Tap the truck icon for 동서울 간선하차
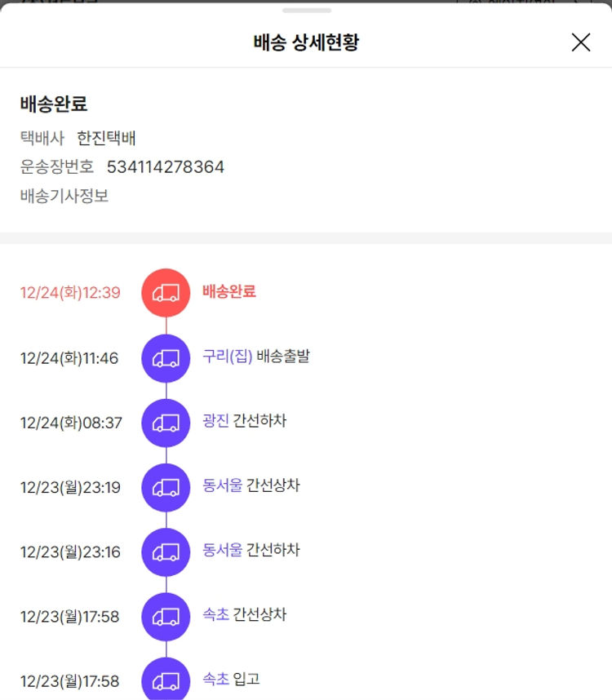Screen dimensions: 612x700 [166, 552]
